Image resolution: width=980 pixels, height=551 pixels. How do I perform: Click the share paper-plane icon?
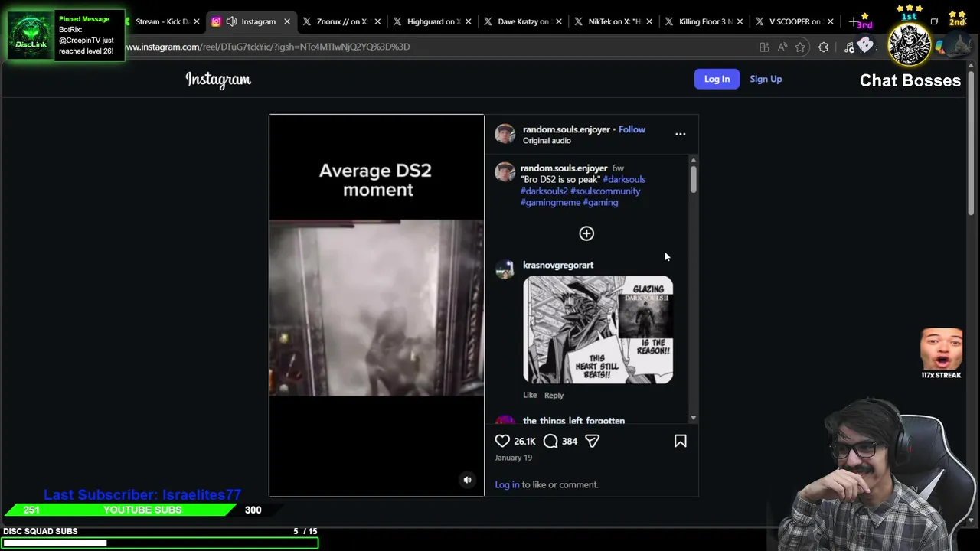click(x=592, y=441)
